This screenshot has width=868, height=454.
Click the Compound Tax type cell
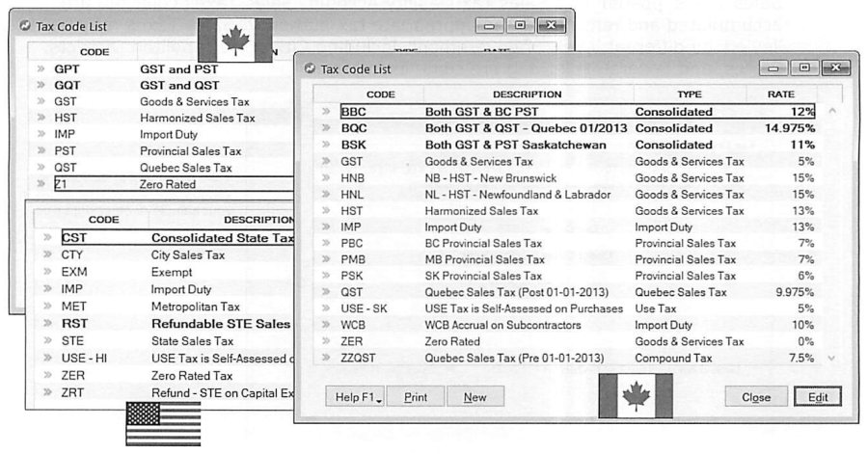673,358
